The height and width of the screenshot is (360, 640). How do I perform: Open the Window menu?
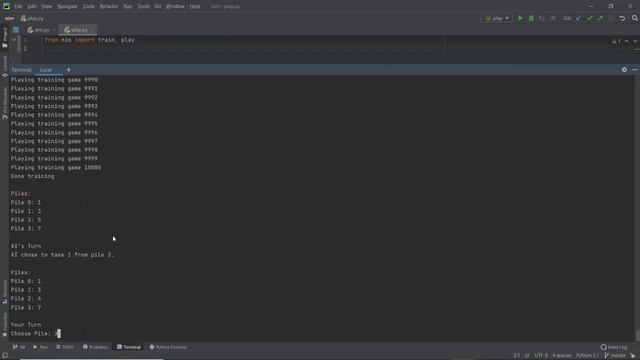coord(175,7)
